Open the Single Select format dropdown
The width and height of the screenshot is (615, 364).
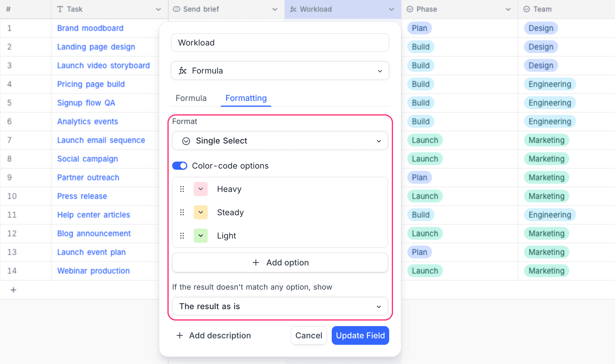coord(280,141)
